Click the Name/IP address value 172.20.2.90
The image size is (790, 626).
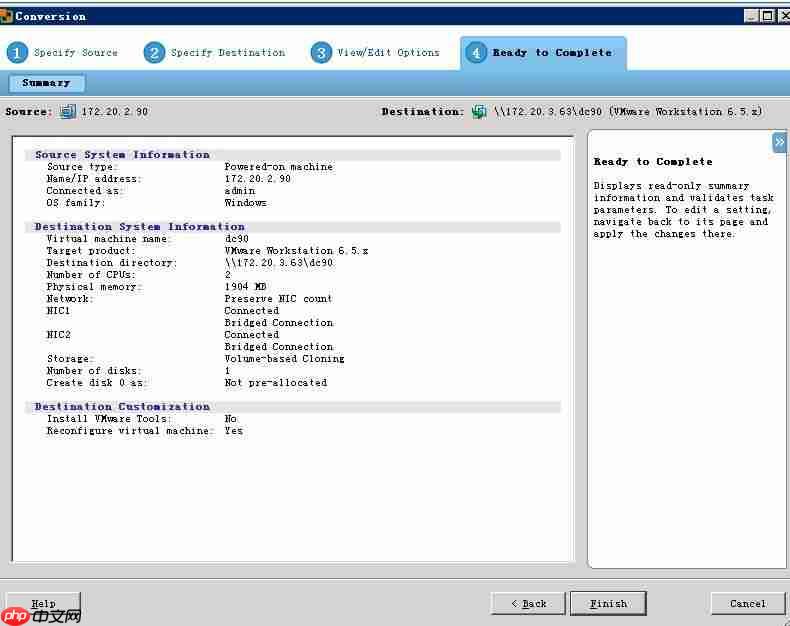point(257,178)
